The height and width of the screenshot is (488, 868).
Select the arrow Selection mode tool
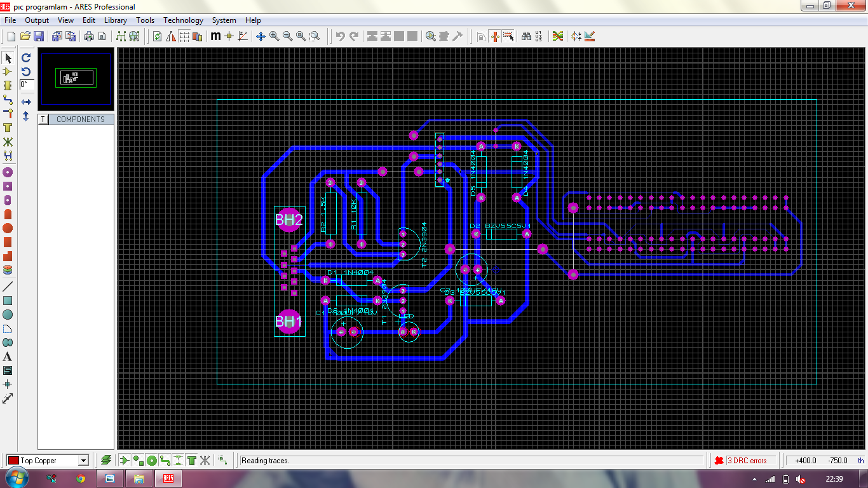(8, 58)
